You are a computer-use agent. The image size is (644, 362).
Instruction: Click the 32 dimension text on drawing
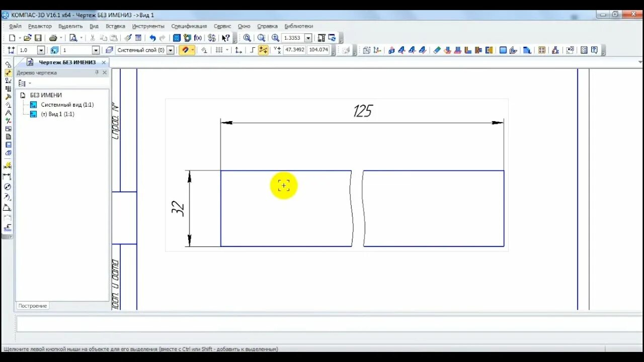pyautogui.click(x=178, y=208)
